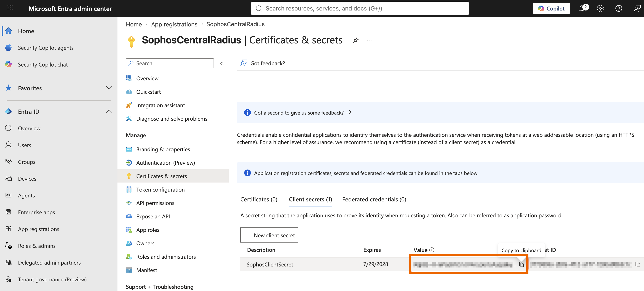Screen dimensions: 644x291
Task: Switch to Federated credentials (0) tab
Action: 374,199
